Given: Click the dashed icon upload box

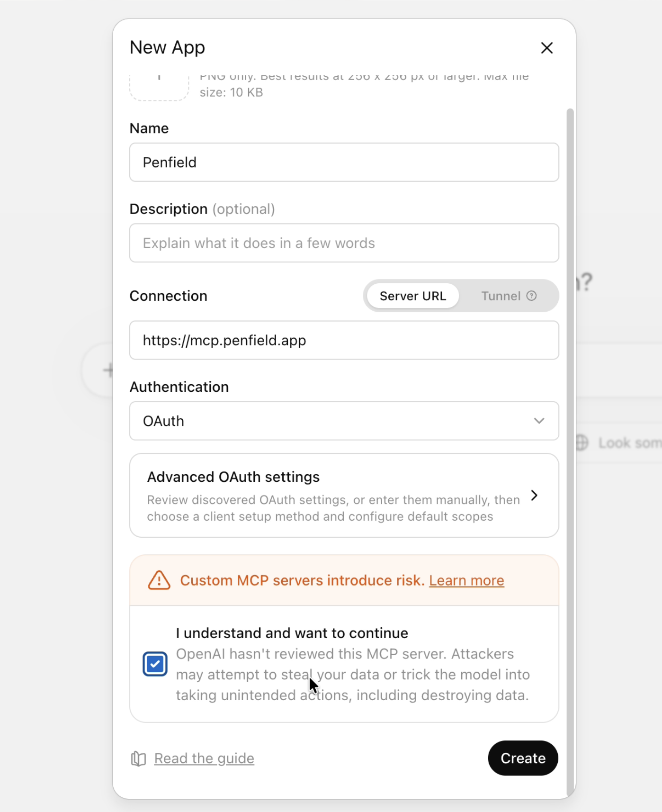Looking at the screenshot, I should tap(159, 88).
